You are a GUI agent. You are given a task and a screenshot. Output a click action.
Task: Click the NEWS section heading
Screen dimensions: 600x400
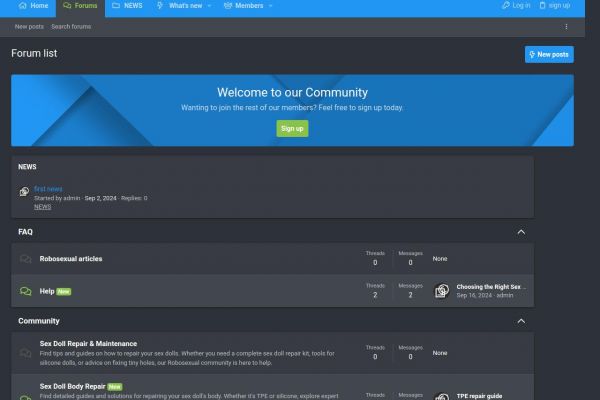(27, 167)
